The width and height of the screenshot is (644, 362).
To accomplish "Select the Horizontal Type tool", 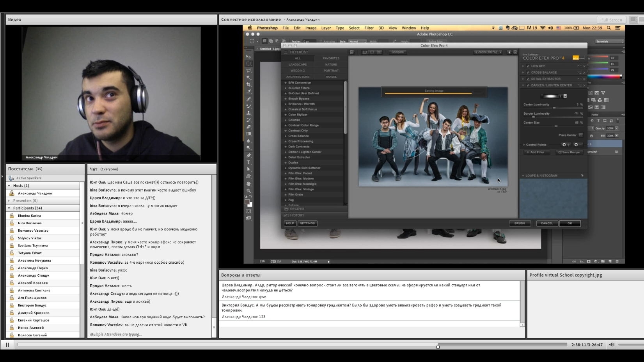I will 248,162.
